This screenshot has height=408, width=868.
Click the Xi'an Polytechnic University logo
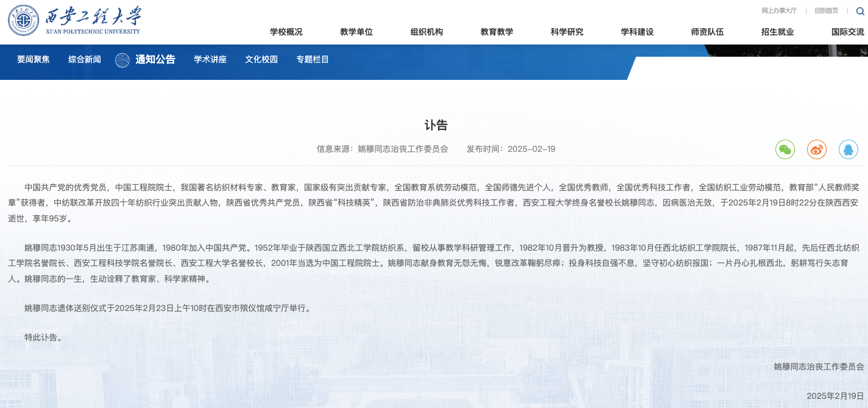(74, 21)
